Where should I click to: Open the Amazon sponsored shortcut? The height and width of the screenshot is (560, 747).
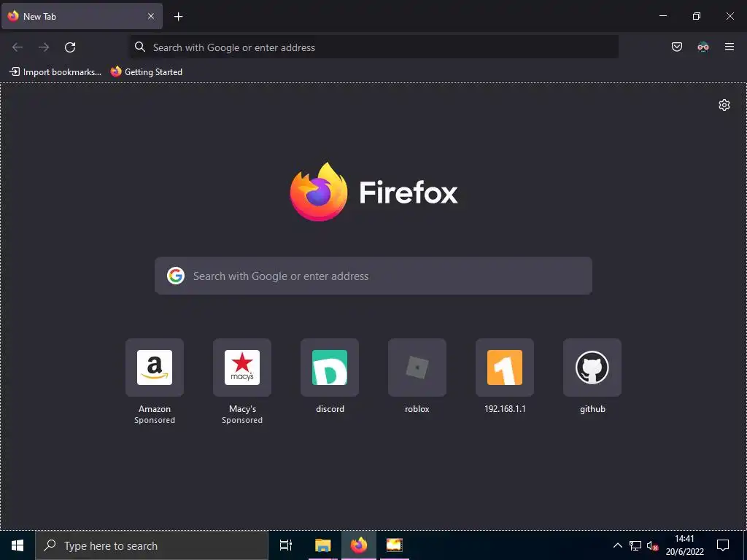[155, 367]
